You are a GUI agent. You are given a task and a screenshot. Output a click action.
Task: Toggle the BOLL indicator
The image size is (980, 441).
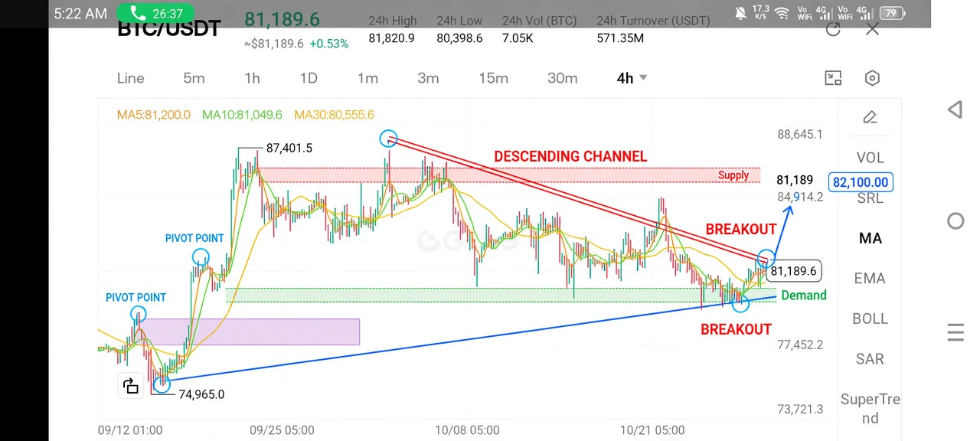tap(870, 318)
